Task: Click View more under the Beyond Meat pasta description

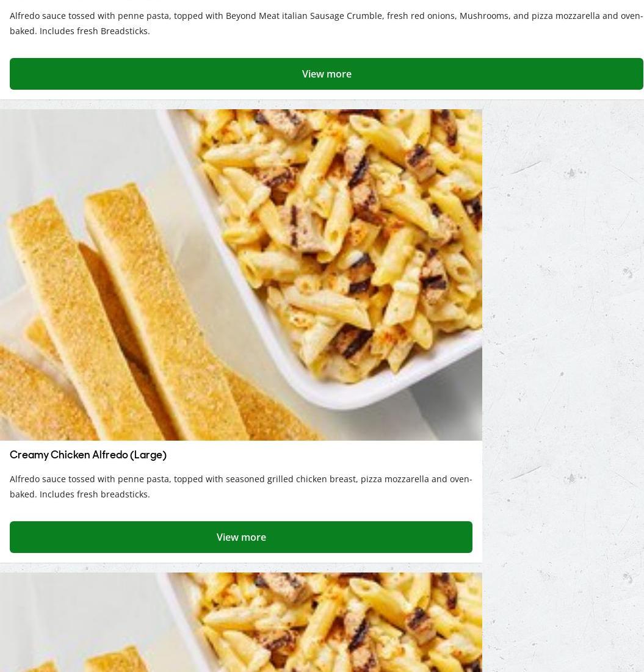Action: tap(327, 74)
